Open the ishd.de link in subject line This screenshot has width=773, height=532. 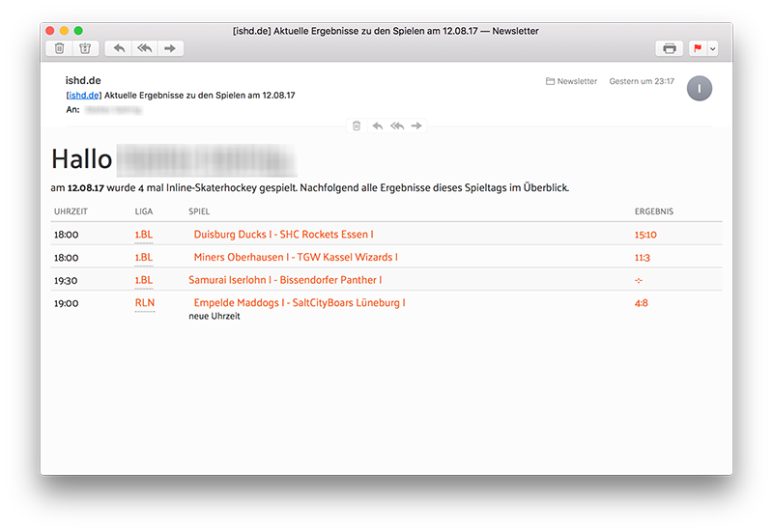(x=84, y=95)
